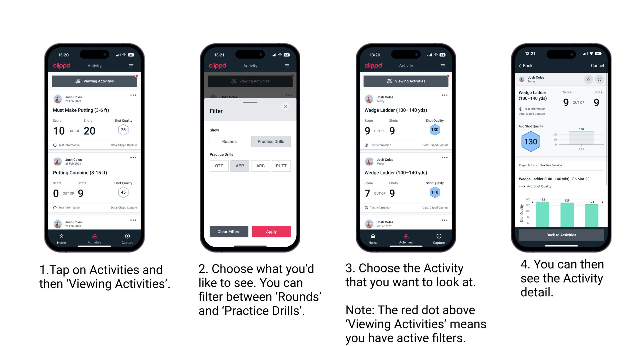Image resolution: width=644 pixels, height=346 pixels.
Task: Toggle the APP practice drill filter
Action: [239, 165]
